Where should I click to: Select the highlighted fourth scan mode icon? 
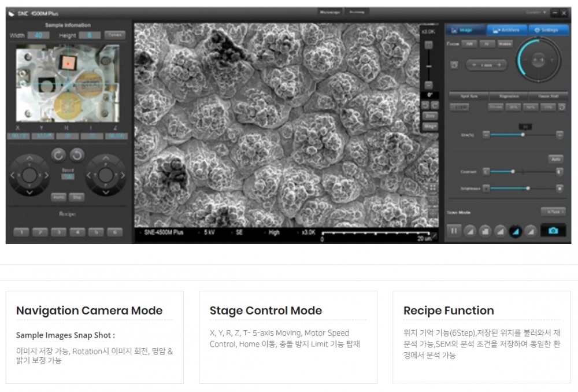pos(515,231)
